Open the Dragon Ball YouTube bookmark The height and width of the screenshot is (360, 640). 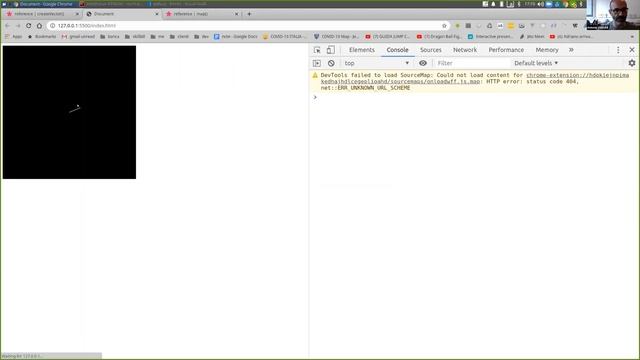click(x=439, y=37)
